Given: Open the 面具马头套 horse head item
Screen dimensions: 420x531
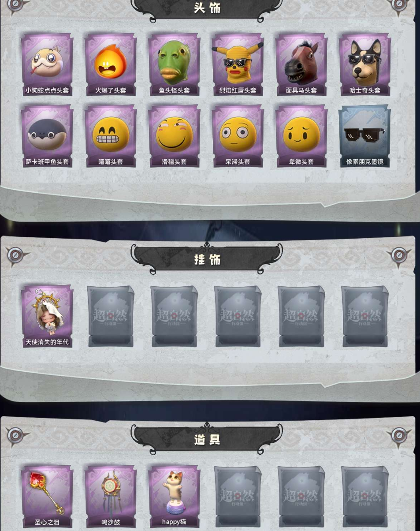Looking at the screenshot, I should (301, 65).
